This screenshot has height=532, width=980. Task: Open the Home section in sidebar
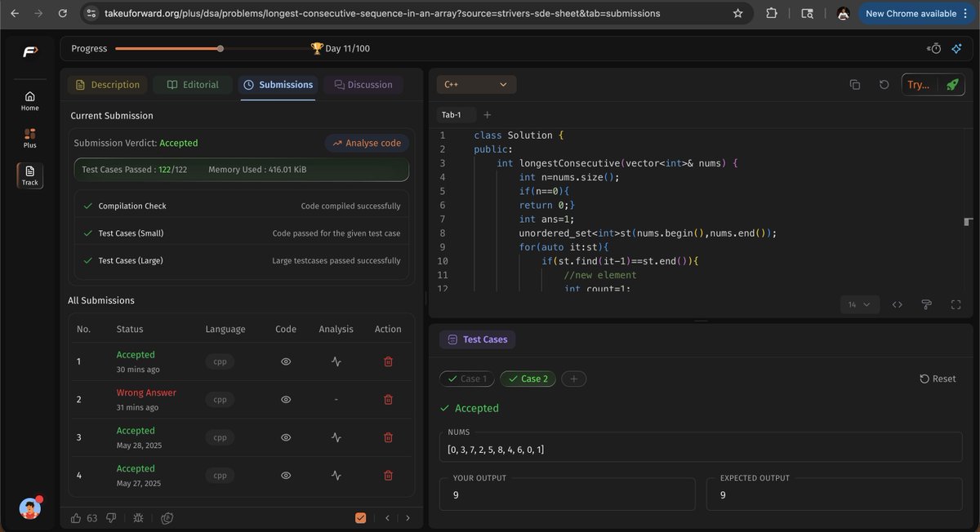pyautogui.click(x=29, y=100)
